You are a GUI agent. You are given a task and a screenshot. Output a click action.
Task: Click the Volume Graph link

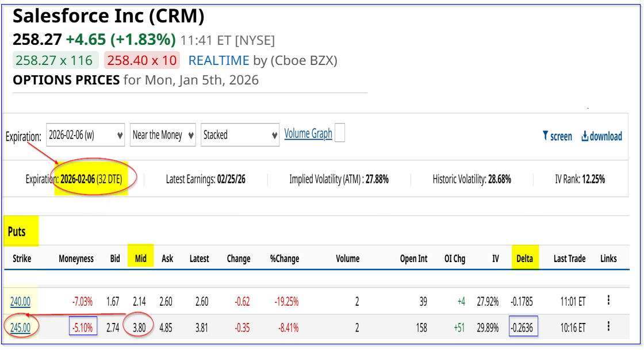308,134
